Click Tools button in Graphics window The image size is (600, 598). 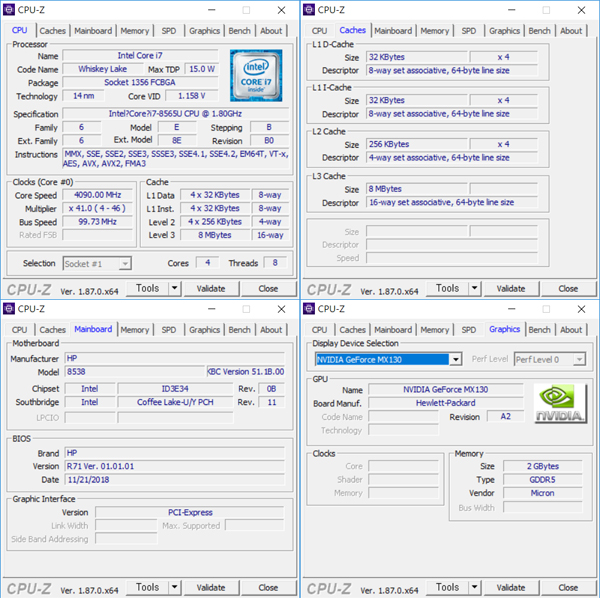(x=447, y=587)
